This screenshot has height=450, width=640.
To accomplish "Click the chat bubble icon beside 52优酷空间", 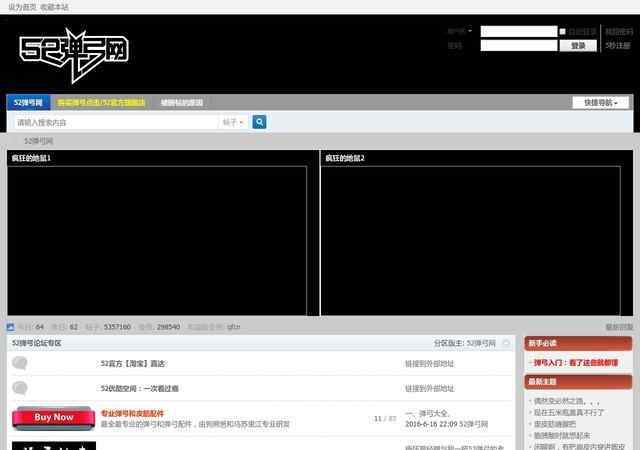I will [x=20, y=388].
